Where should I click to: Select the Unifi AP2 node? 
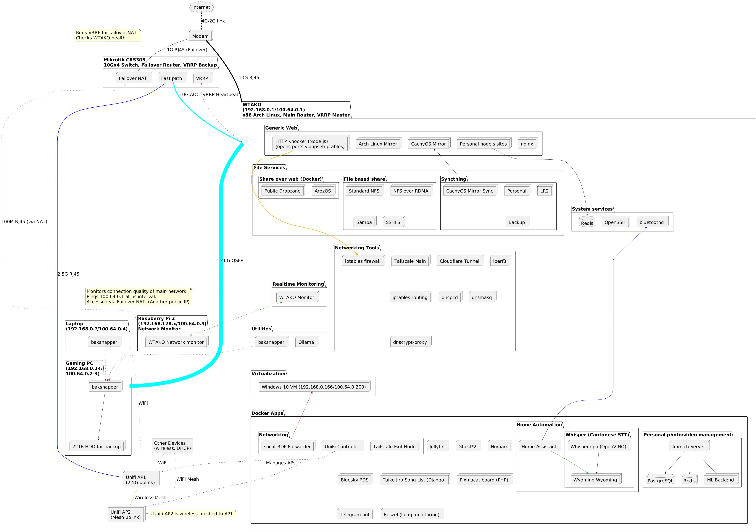[126, 514]
